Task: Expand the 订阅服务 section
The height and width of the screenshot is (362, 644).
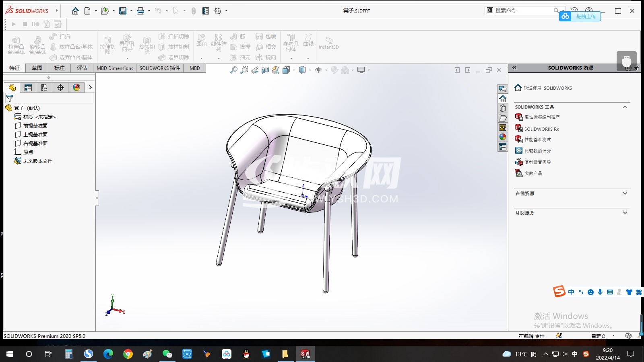Action: [x=625, y=213]
